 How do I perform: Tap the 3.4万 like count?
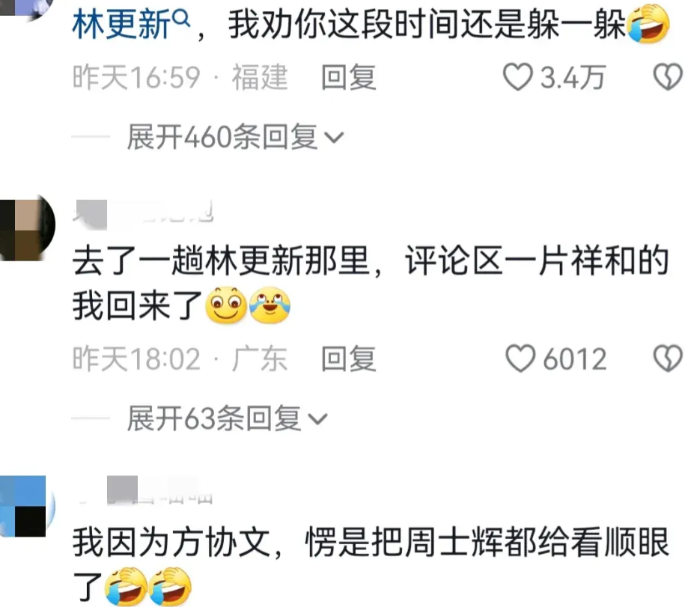(573, 77)
